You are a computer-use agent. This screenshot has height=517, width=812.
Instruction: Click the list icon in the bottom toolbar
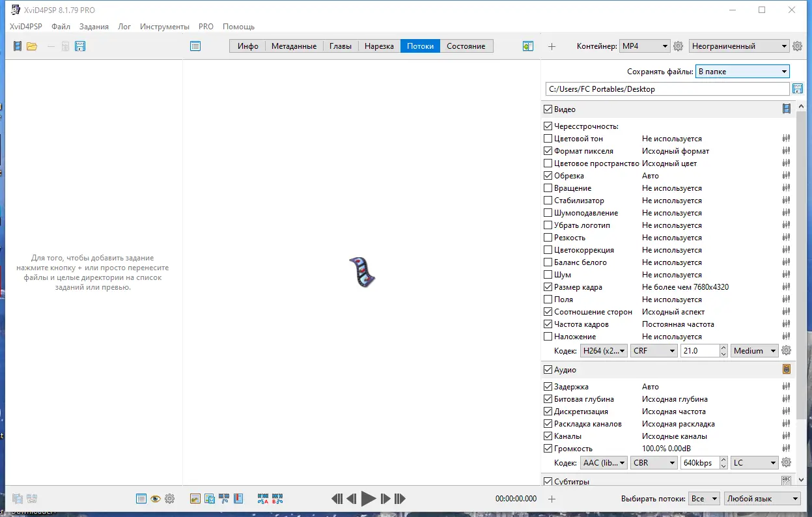tap(141, 499)
